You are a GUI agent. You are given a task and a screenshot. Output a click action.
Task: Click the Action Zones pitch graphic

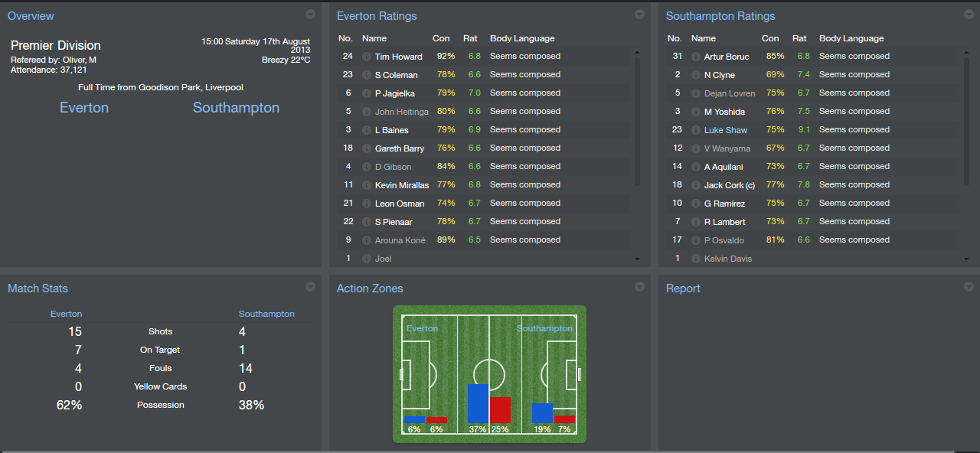489,374
